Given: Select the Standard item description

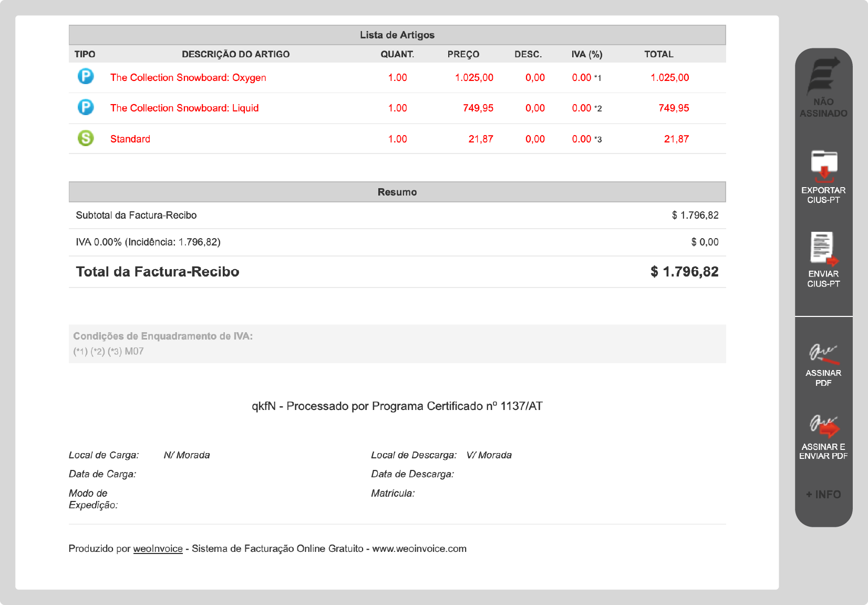Looking at the screenshot, I should point(130,139).
